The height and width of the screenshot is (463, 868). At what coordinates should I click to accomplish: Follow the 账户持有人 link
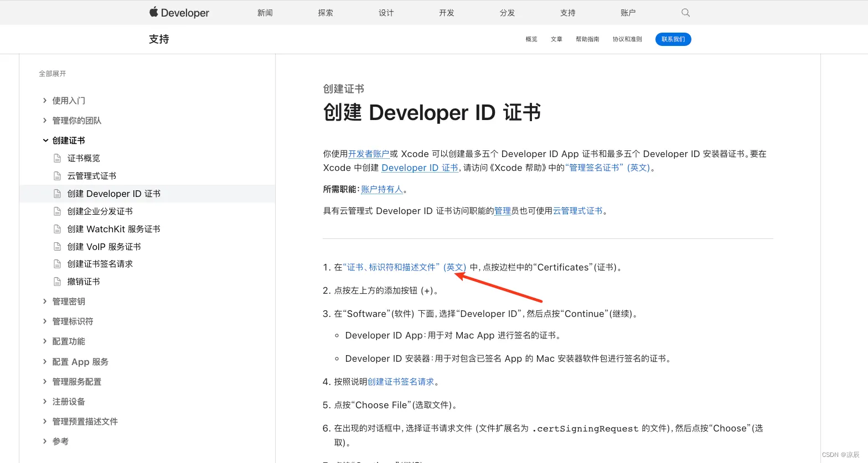tap(382, 189)
